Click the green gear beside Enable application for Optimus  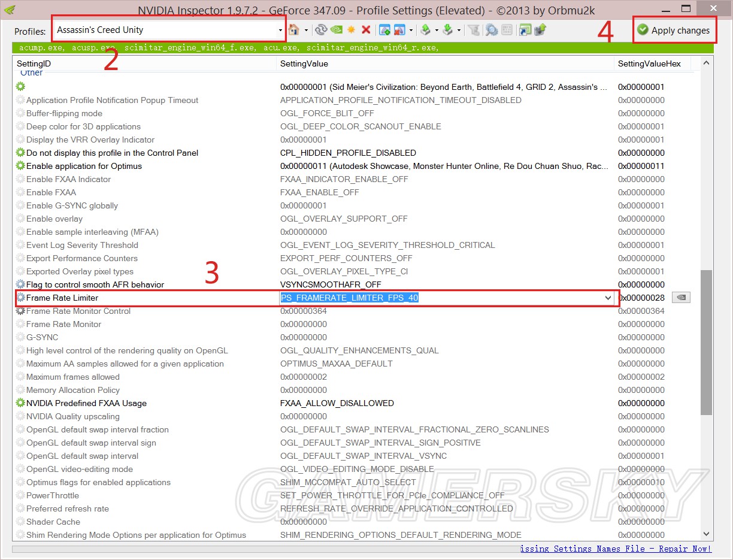[x=20, y=166]
